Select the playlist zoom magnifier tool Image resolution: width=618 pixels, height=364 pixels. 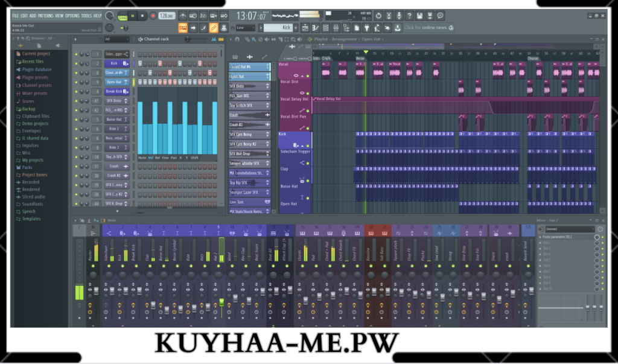[x=293, y=39]
